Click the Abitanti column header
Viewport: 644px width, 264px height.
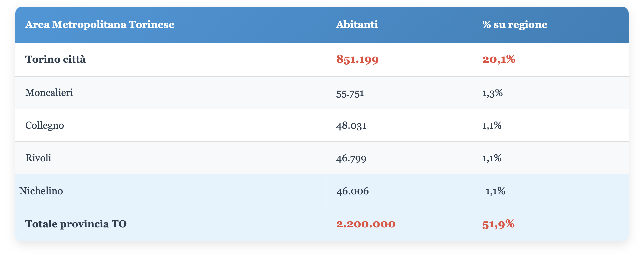pyautogui.click(x=357, y=25)
